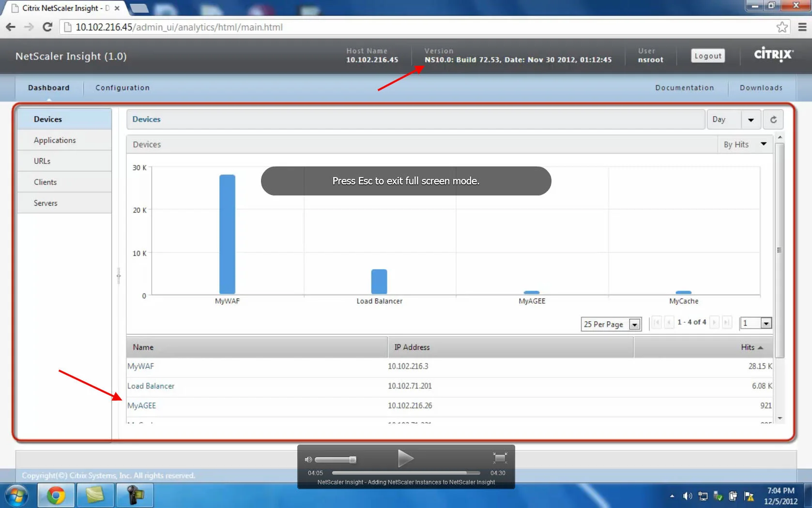Select URLs in the sidebar
The image size is (812, 508).
click(64, 161)
